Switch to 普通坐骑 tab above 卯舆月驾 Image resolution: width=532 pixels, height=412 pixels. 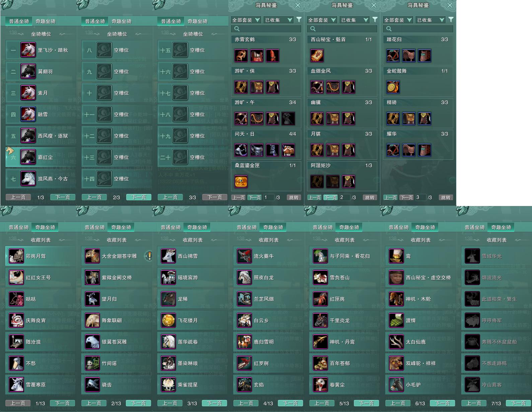tap(19, 227)
